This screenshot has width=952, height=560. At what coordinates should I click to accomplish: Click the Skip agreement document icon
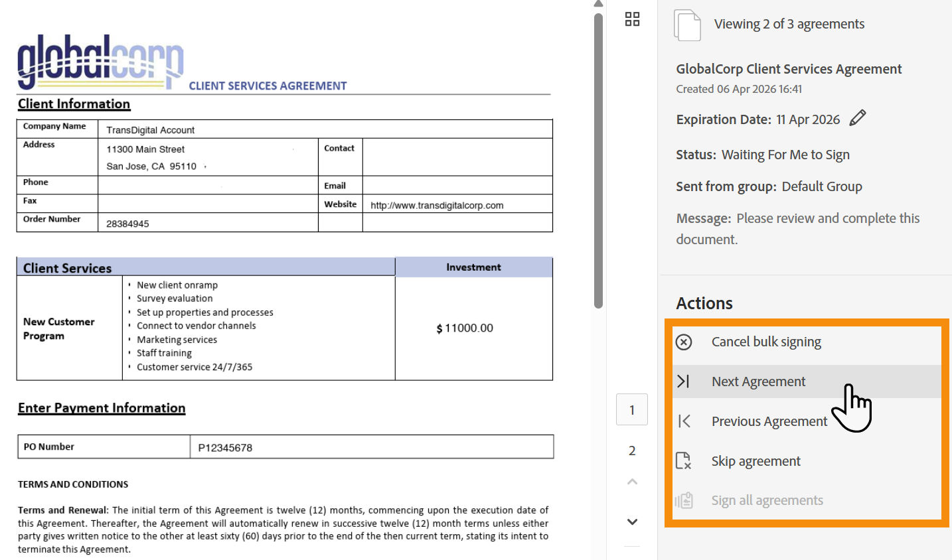click(684, 460)
